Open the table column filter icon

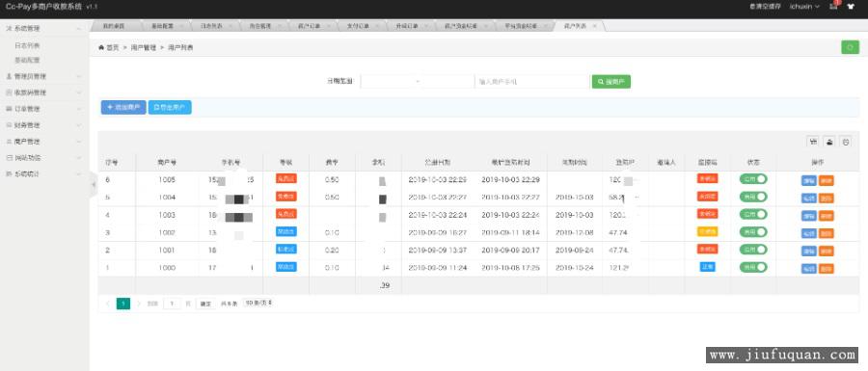(x=813, y=142)
